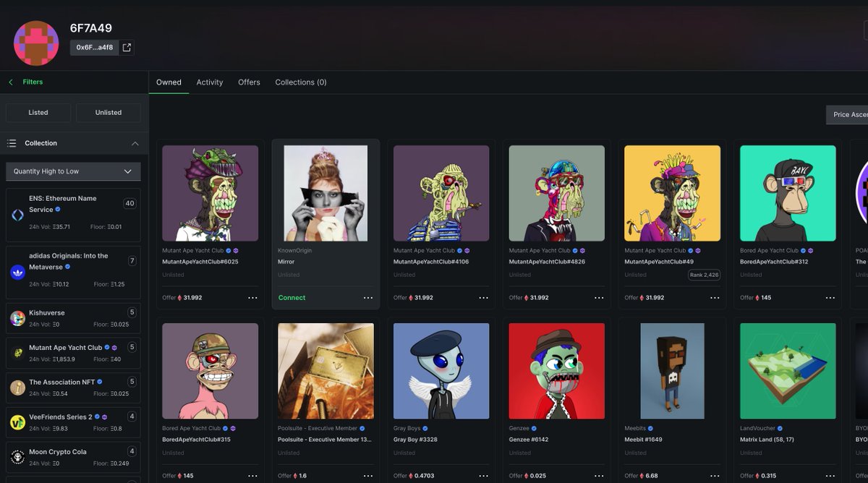868x483 pixels.
Task: Toggle the Unlisted filter
Action: 109,113
